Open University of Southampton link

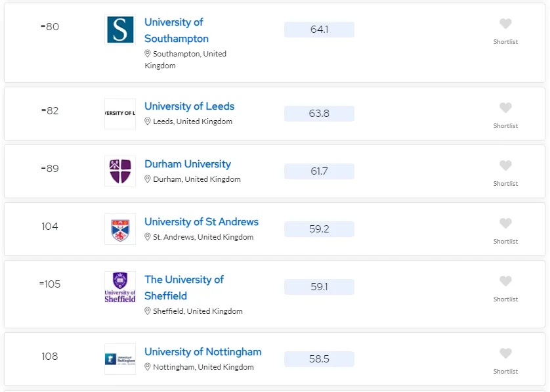pyautogui.click(x=176, y=30)
